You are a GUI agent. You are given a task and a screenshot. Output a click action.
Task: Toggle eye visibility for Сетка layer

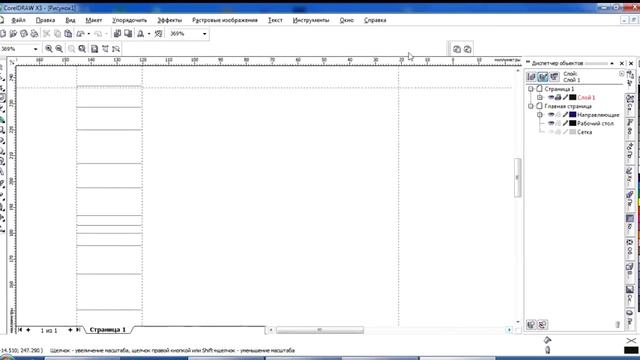click(x=551, y=132)
